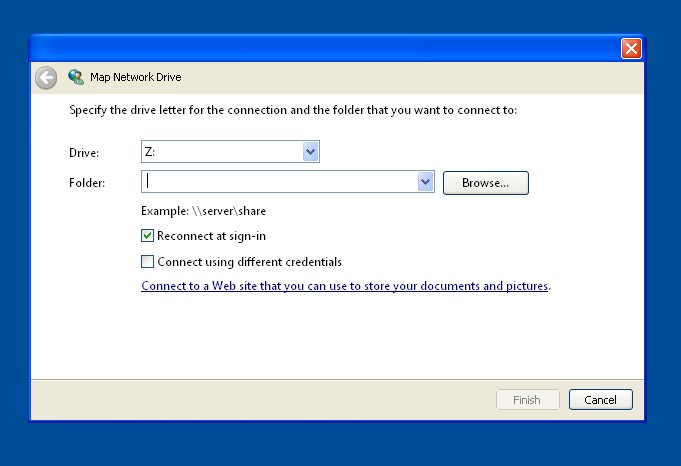Click the "Reconnect at sign-in" label text

pos(212,236)
